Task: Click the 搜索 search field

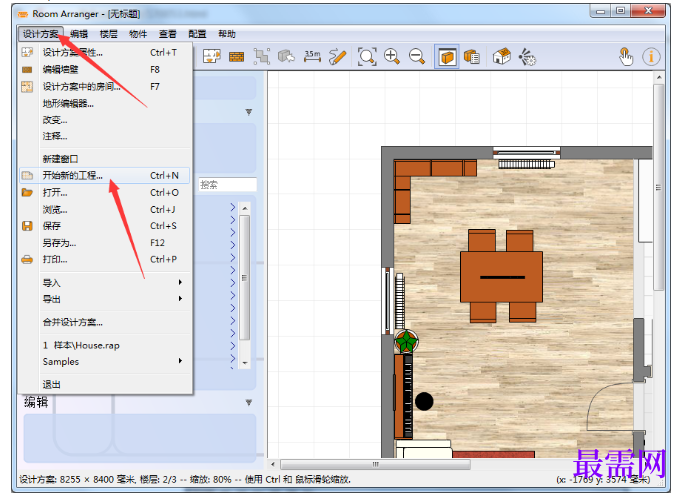Action: tap(228, 185)
